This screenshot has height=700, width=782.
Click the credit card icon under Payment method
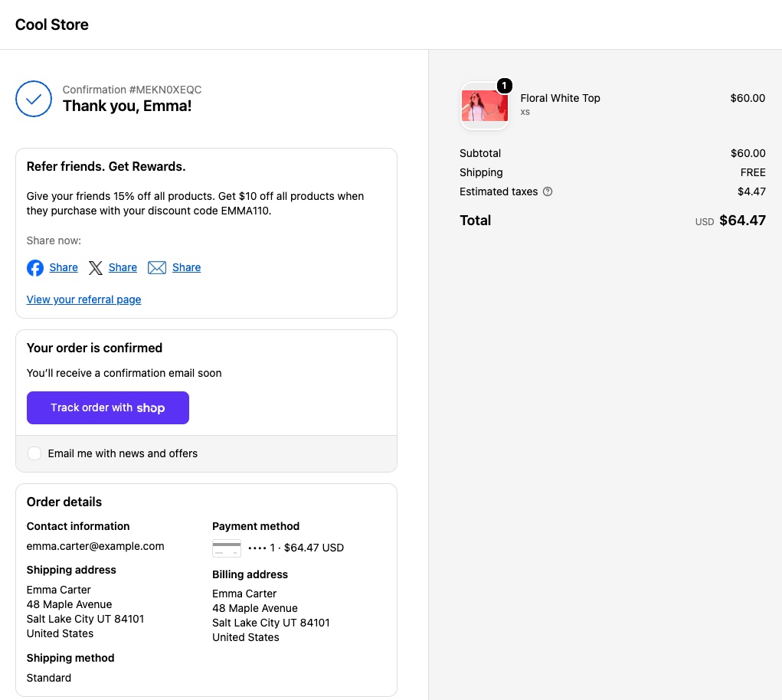pyautogui.click(x=227, y=548)
